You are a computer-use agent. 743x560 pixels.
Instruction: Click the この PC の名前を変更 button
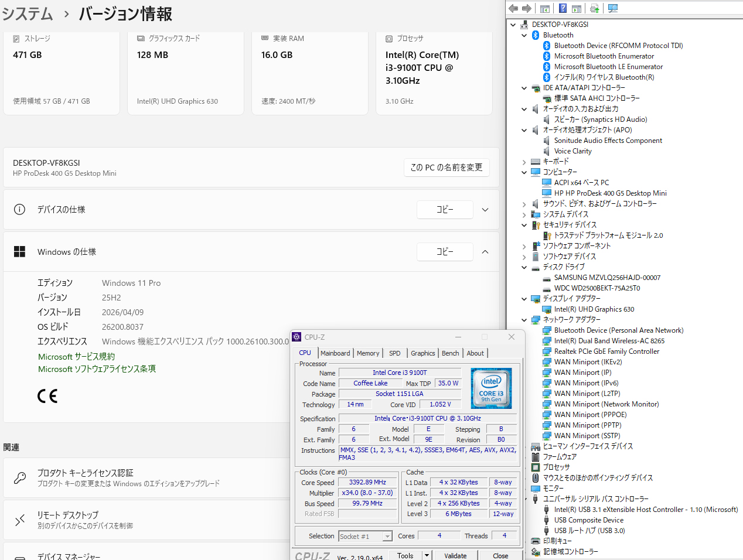(x=447, y=168)
